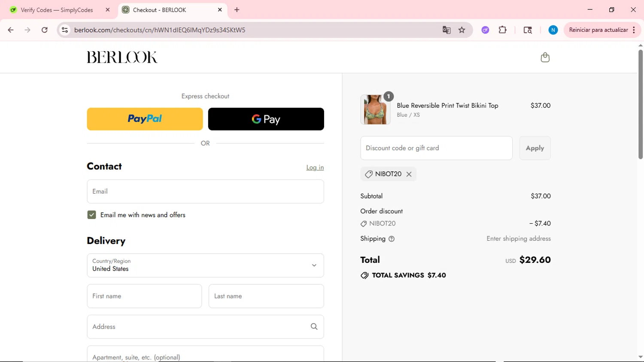Close the Checkout - BERLOOK tab
This screenshot has height=362, width=644.
220,10
